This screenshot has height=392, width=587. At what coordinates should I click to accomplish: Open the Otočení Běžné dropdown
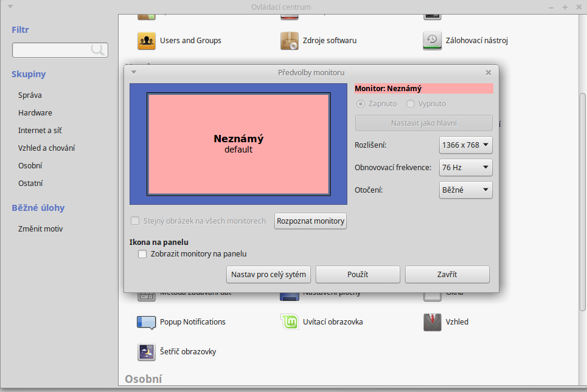tap(465, 190)
